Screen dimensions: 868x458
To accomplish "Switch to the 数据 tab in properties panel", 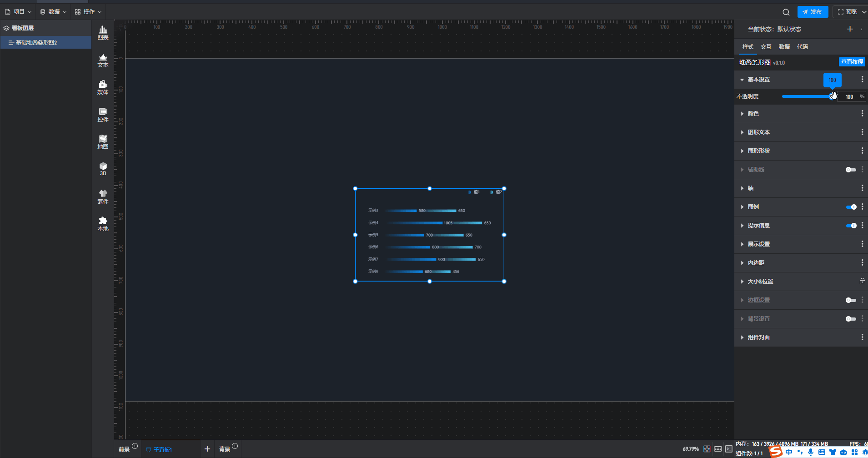I will click(x=784, y=47).
